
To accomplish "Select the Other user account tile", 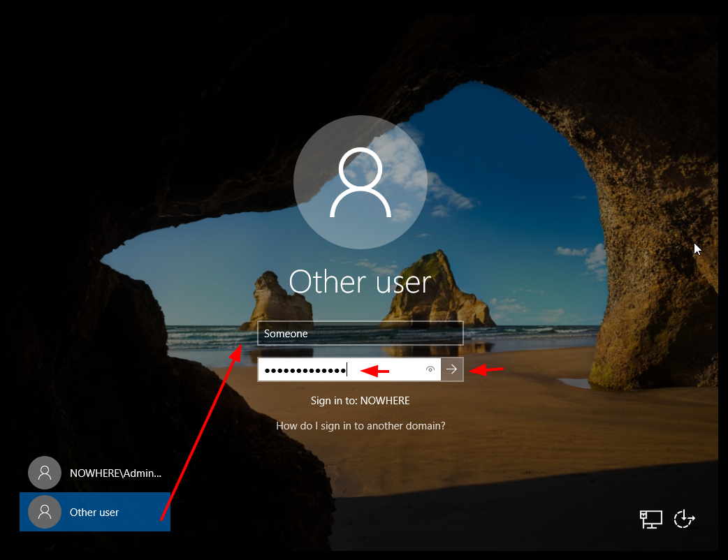I will coord(95,512).
